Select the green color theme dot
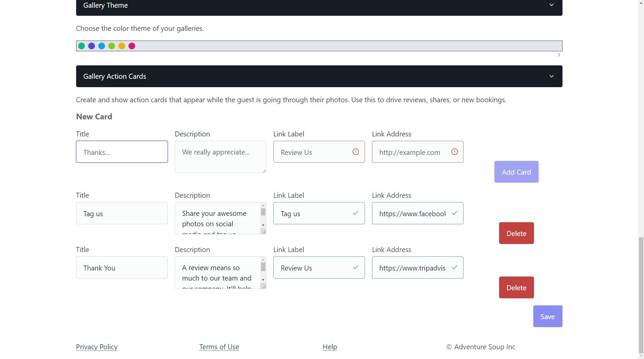 click(82, 46)
